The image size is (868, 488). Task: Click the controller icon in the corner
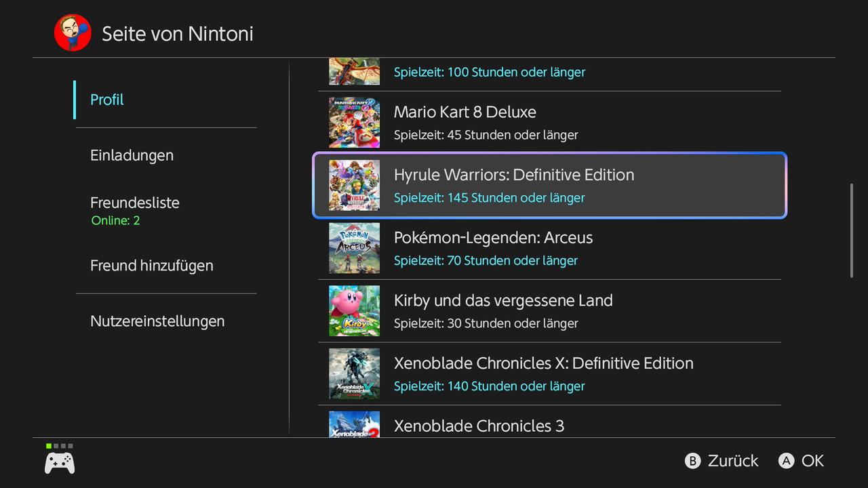click(60, 463)
